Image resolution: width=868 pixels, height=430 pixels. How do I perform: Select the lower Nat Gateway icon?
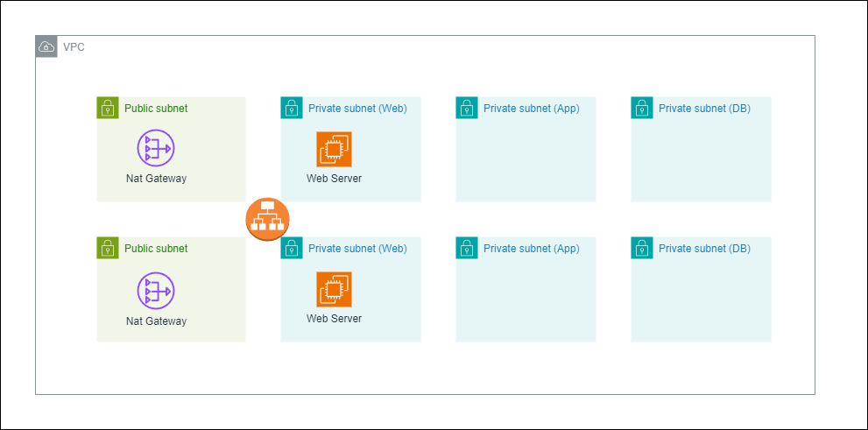(x=156, y=291)
